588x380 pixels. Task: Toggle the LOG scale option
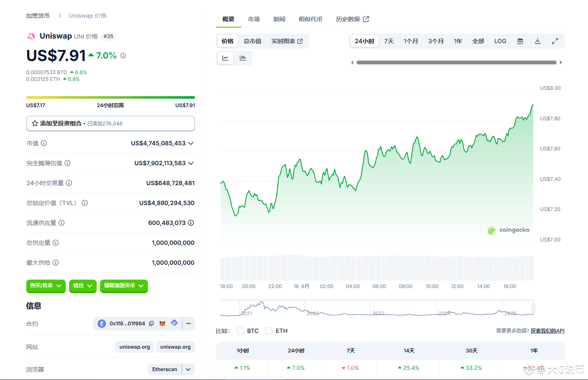pos(500,41)
